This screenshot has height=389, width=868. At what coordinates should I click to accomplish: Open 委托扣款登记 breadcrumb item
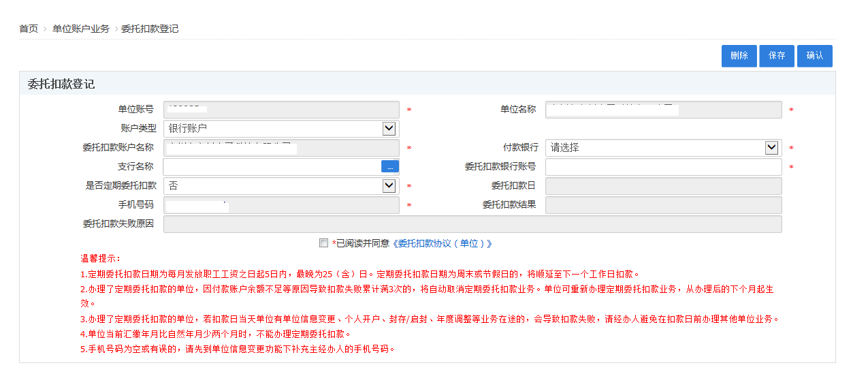(150, 29)
